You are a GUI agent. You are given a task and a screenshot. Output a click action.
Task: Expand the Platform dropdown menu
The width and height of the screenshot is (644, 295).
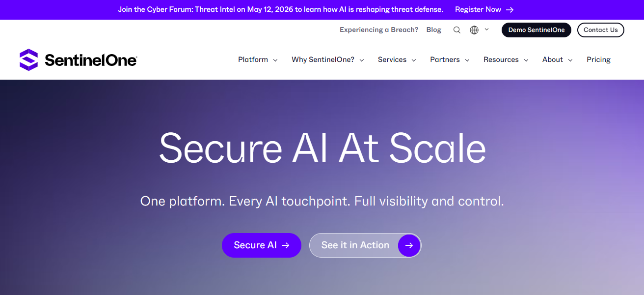[x=253, y=59]
